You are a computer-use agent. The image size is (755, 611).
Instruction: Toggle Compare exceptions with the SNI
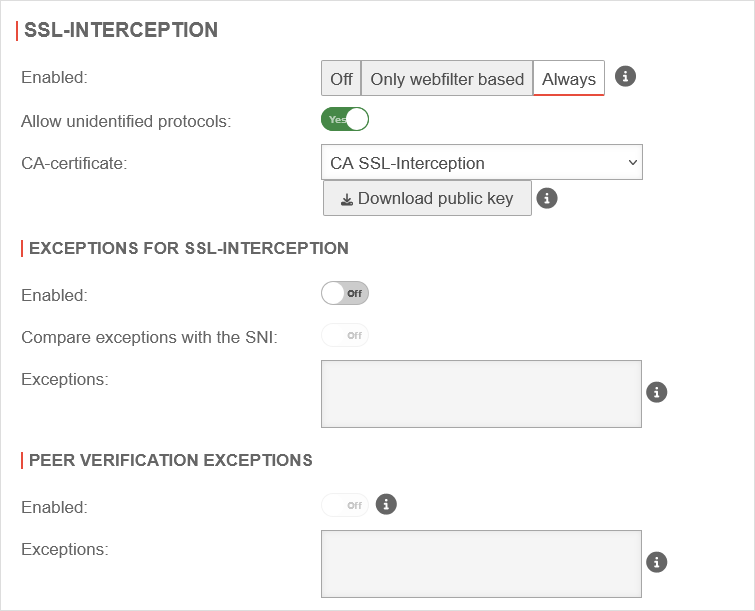(345, 335)
